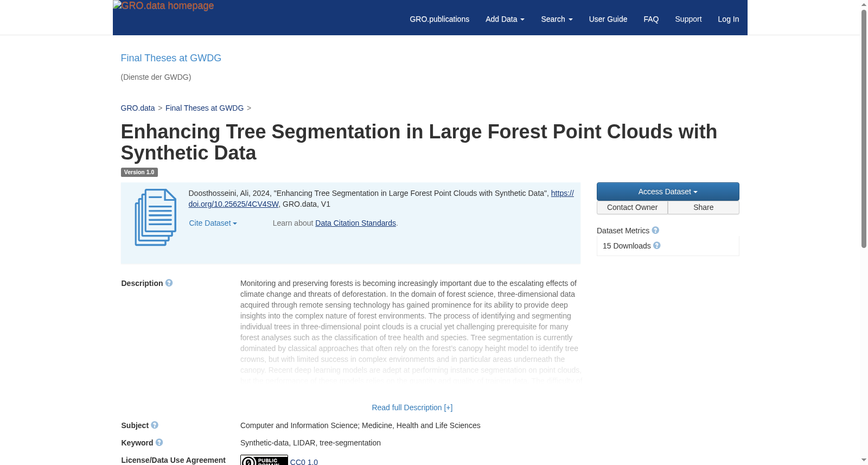868x465 pixels.
Task: Click the dataset title heading text
Action: tap(419, 142)
